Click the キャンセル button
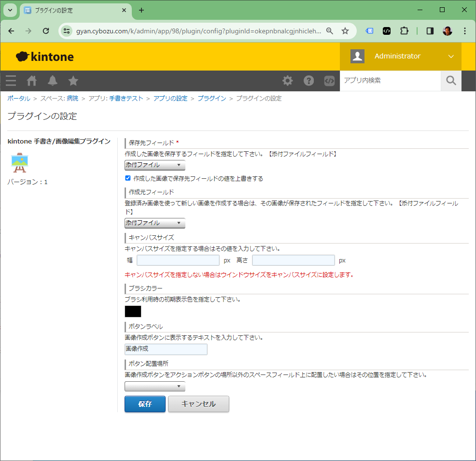Viewport: 476px width, 461px height. pos(198,404)
